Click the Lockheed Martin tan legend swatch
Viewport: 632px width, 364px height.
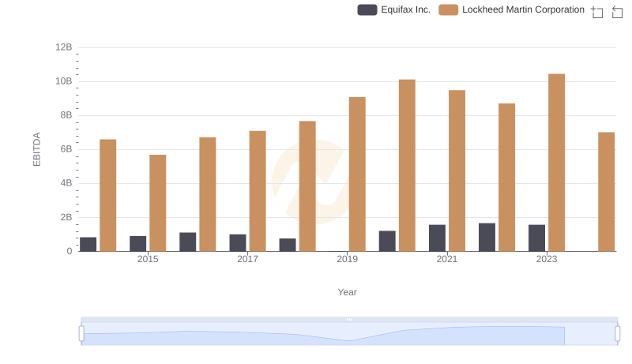(449, 9)
